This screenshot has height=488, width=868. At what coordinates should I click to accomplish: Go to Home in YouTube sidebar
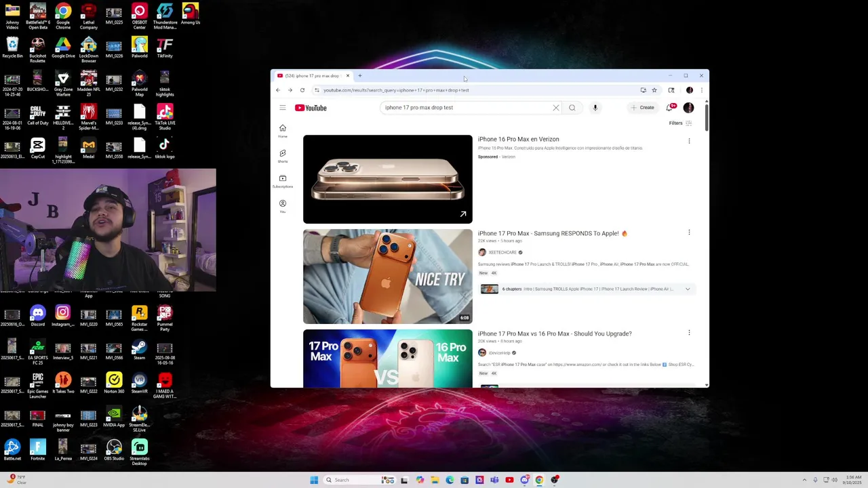[283, 131]
